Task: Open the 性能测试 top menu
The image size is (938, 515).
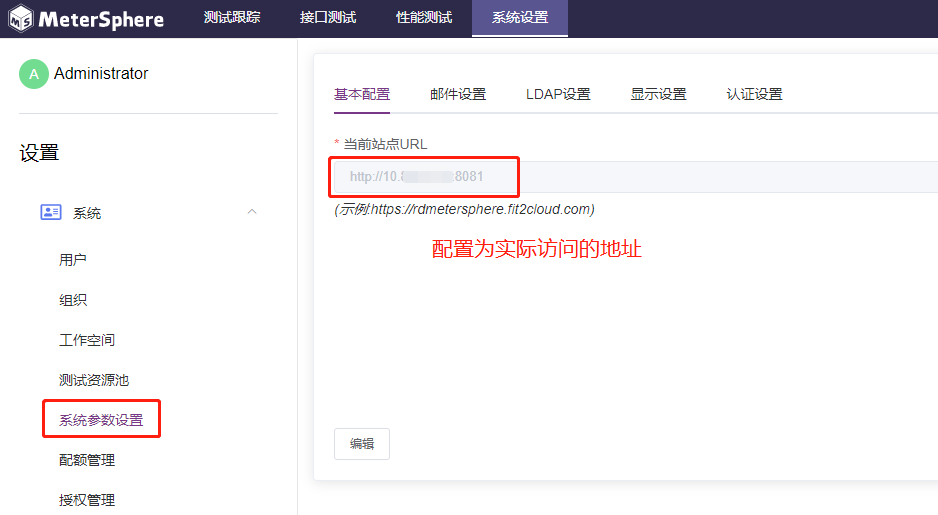Action: point(424,18)
